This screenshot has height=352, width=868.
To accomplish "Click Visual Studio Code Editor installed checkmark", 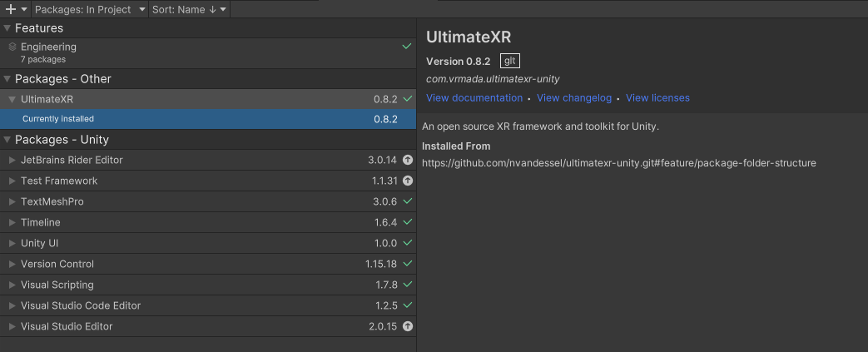I will point(408,305).
